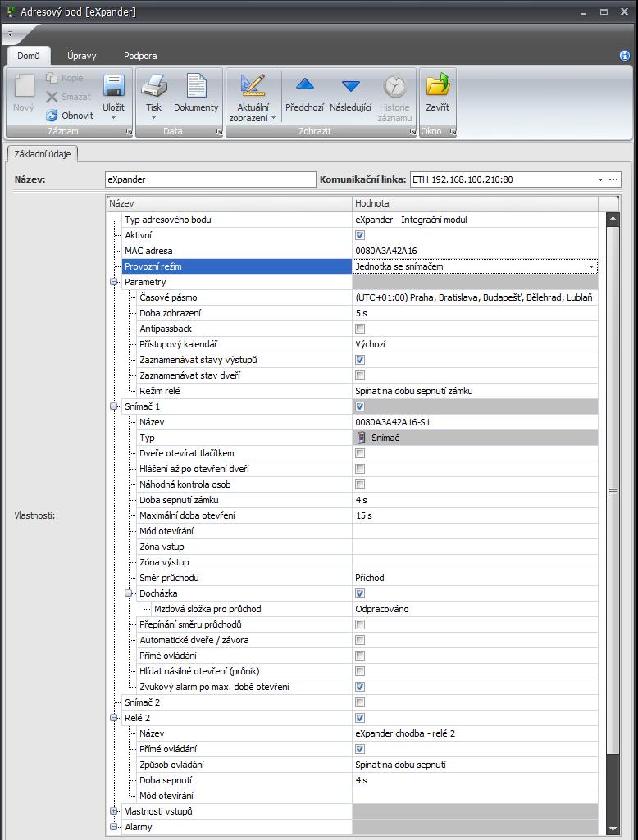
Task: Enable Hlídat násilné otevření (průnik) checkbox
Action: click(360, 670)
